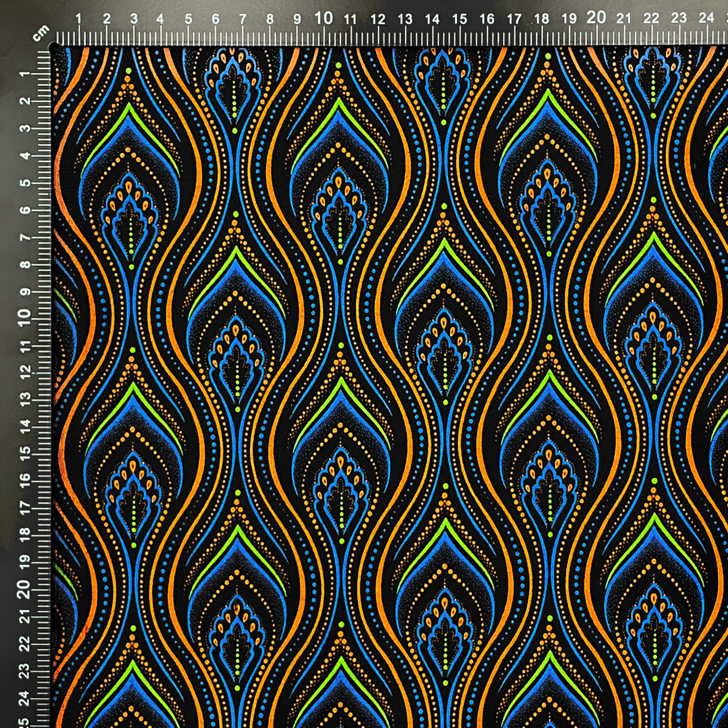Click number 4 on the vertical ruler
Screen dimensions: 728x728
[x=25, y=156]
